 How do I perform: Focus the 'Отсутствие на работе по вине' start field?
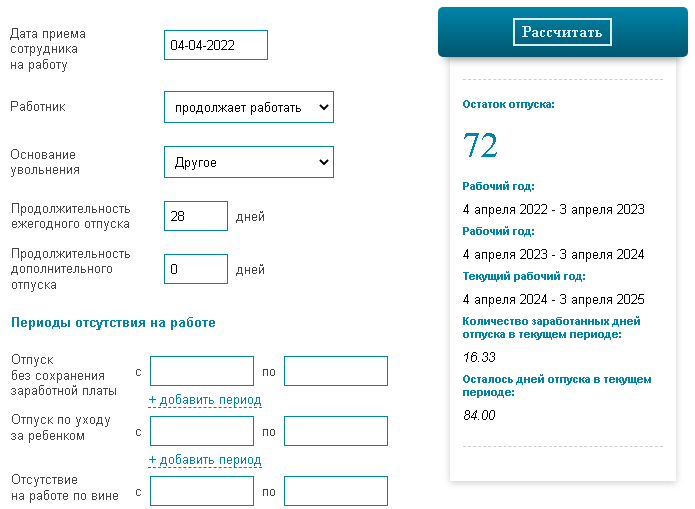tap(202, 491)
